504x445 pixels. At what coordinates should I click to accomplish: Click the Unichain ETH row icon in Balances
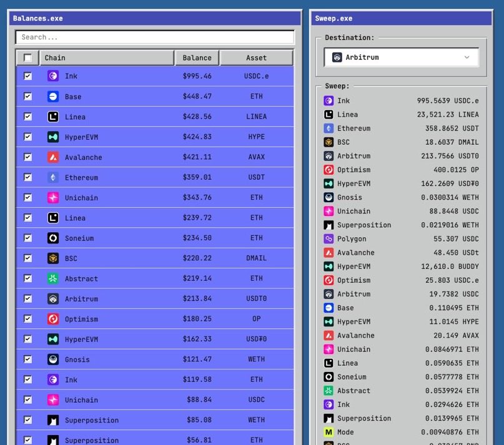[x=53, y=197]
